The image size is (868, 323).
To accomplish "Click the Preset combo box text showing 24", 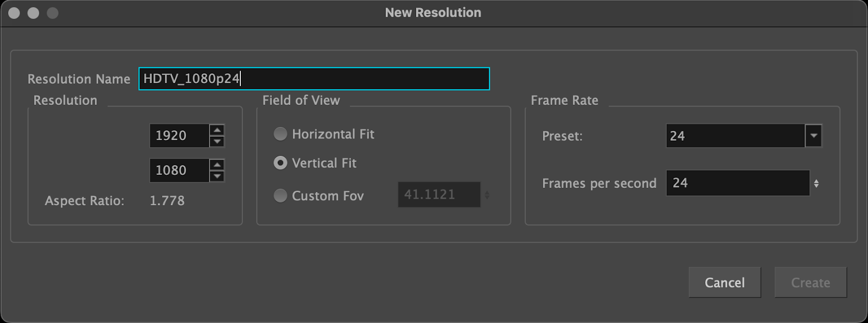I will point(735,136).
